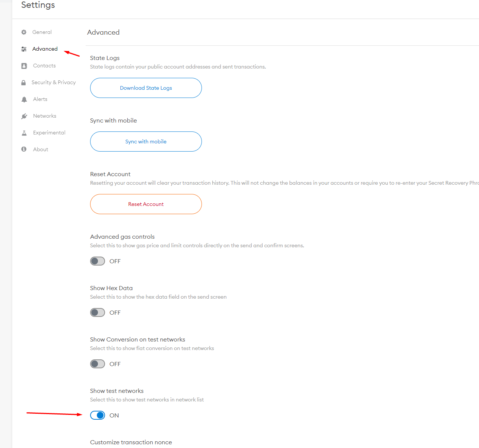Turn on Show Hex Data toggle

click(x=98, y=312)
